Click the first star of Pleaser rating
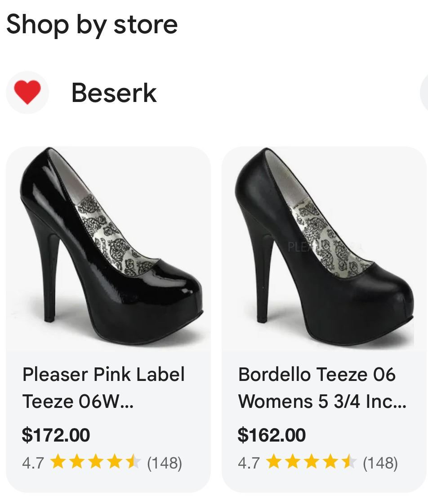This screenshot has height=504, width=428. (x=58, y=462)
